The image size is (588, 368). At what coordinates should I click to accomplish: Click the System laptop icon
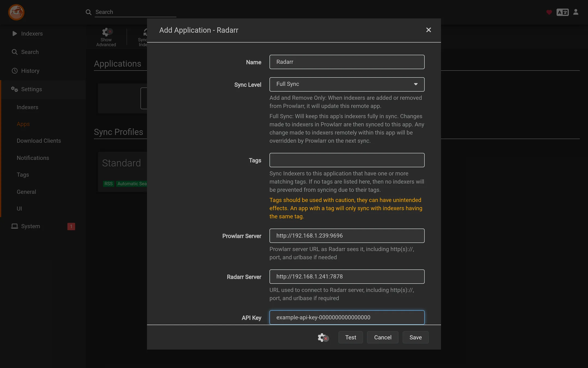(x=14, y=226)
